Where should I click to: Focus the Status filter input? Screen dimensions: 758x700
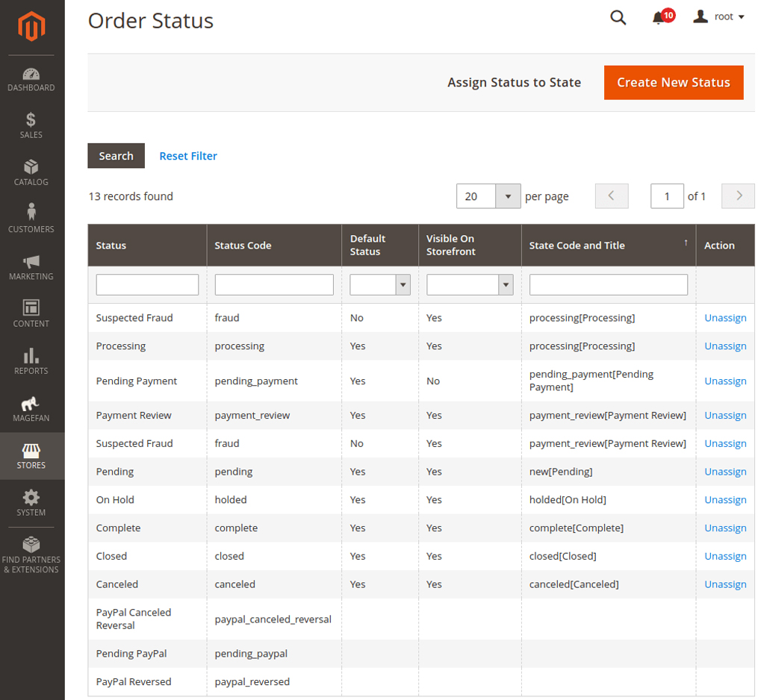(147, 285)
